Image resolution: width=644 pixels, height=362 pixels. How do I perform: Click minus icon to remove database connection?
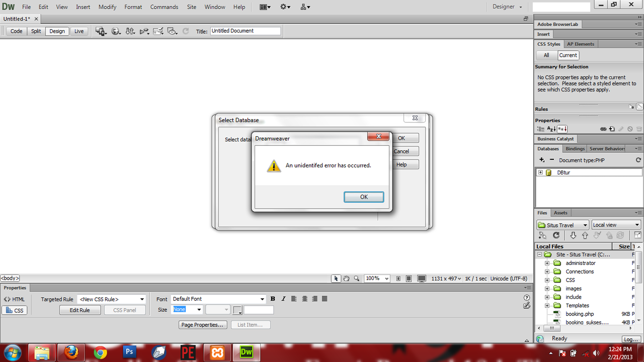click(552, 160)
